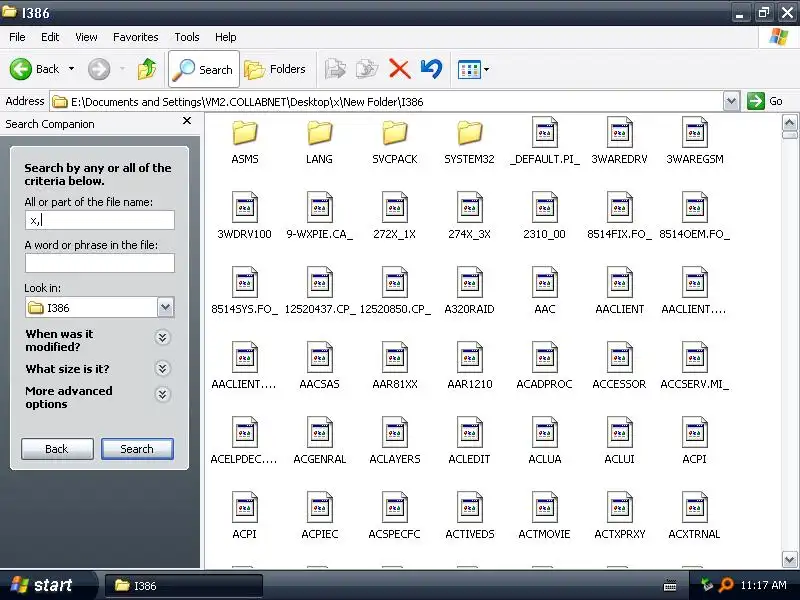Click the file name search field
The image size is (800, 600).
pyautogui.click(x=100, y=220)
